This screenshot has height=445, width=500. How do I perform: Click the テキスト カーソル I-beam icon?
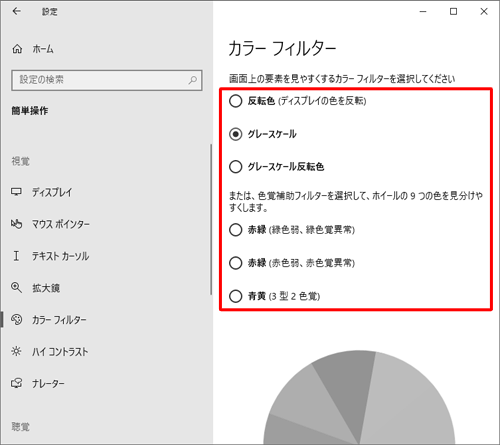click(x=16, y=256)
